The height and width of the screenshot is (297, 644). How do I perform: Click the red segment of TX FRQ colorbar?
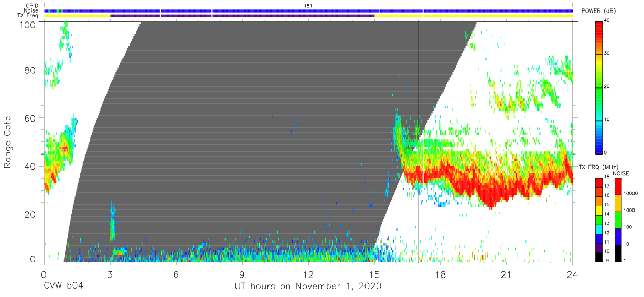600,183
